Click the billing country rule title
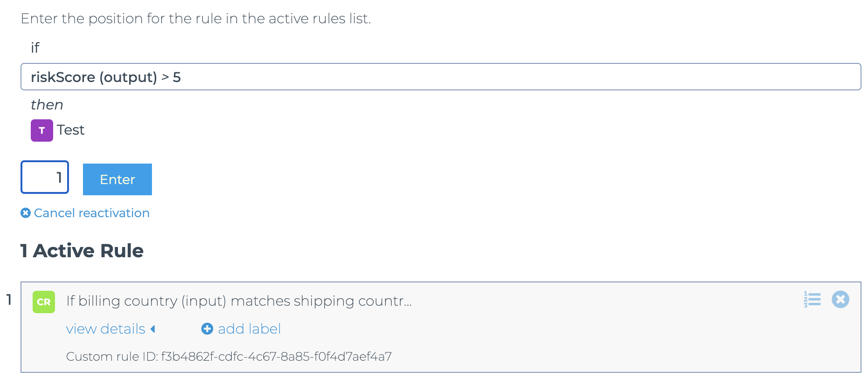 (x=239, y=301)
